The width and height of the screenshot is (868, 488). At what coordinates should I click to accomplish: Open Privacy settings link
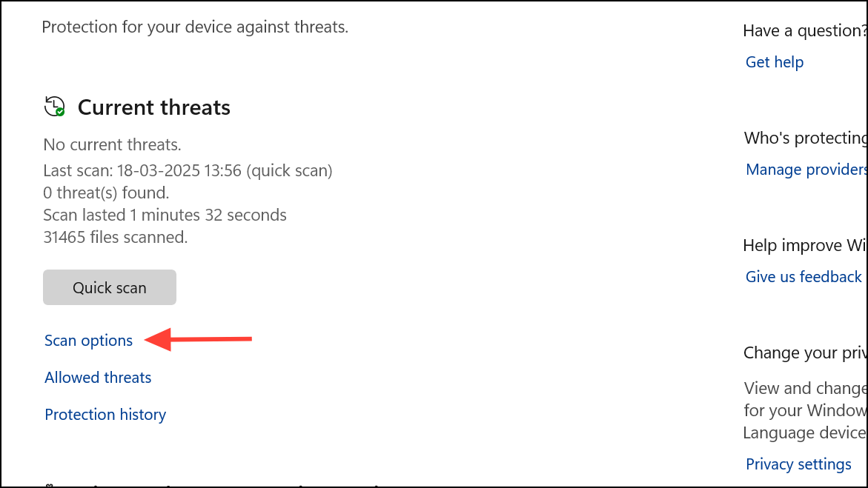[798, 464]
